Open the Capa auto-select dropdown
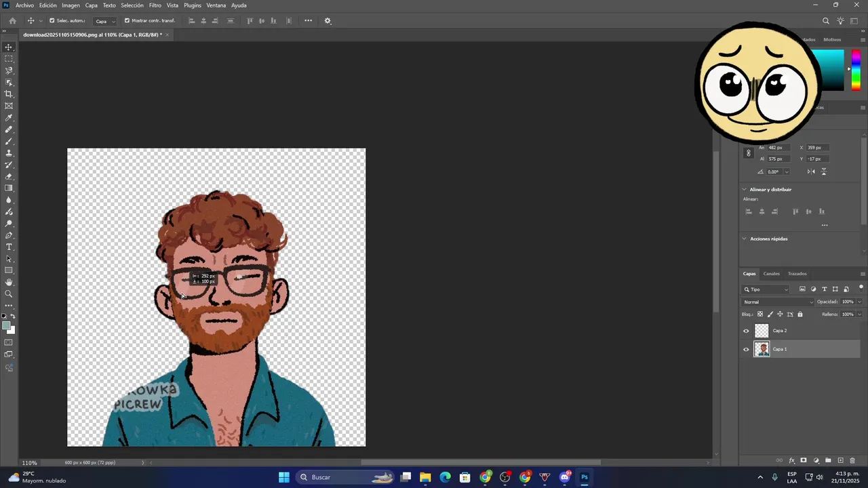Viewport: 868px width, 488px height. (104, 21)
